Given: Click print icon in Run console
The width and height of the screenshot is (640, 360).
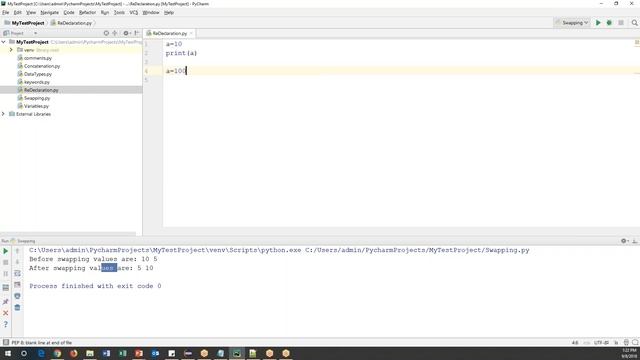Looking at the screenshot, I should click(x=17, y=296).
